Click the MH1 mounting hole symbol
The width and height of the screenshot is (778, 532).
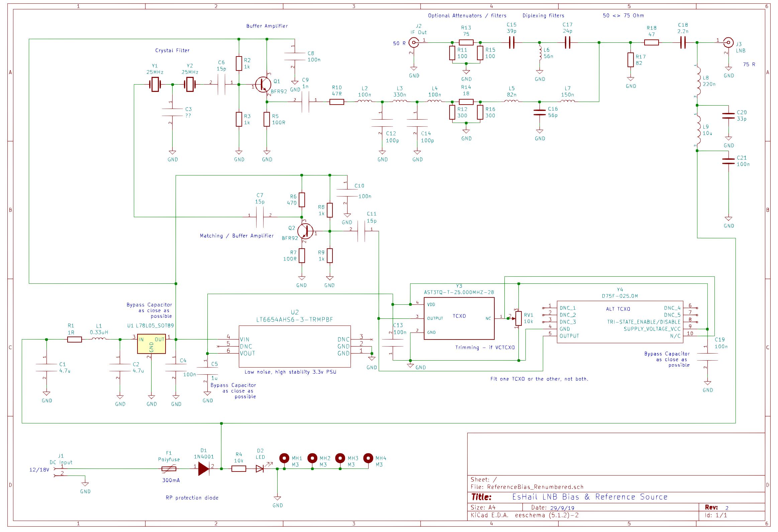pyautogui.click(x=284, y=458)
